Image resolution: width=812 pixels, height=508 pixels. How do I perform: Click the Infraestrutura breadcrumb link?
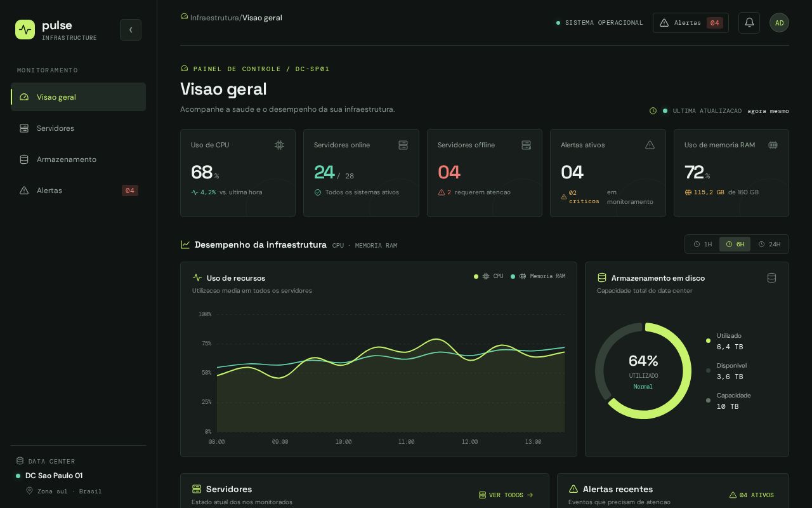[214, 18]
